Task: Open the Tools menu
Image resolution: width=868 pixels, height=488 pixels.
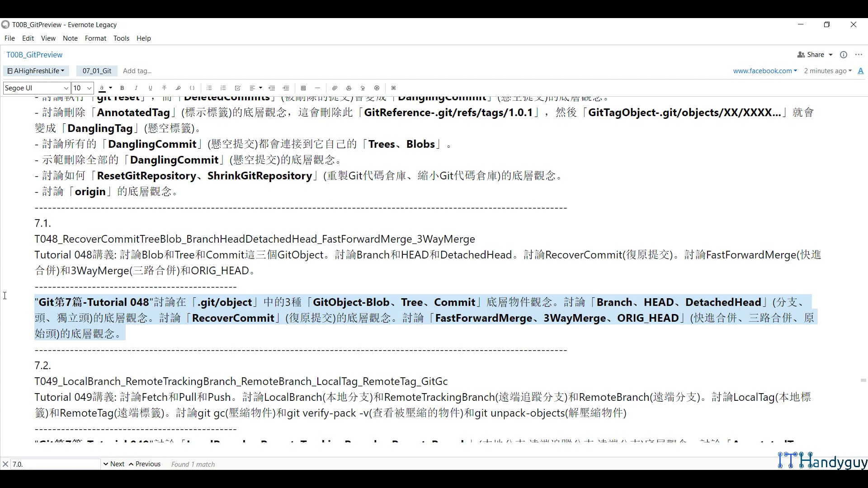Action: click(x=121, y=38)
